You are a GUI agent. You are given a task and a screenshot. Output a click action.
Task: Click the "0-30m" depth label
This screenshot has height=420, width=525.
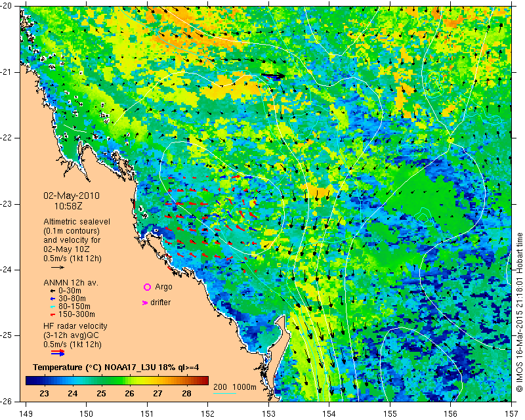tap(70, 291)
